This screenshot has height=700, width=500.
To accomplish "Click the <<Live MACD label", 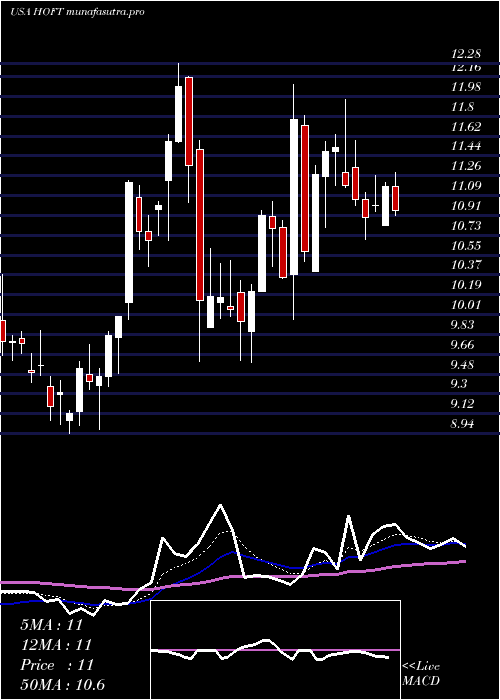I will (421, 674).
